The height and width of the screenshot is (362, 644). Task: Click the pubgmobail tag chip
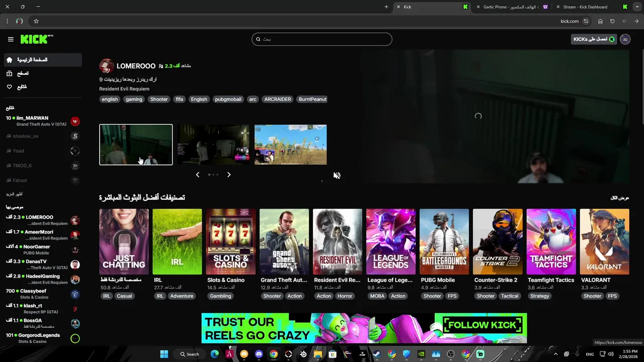228,99
